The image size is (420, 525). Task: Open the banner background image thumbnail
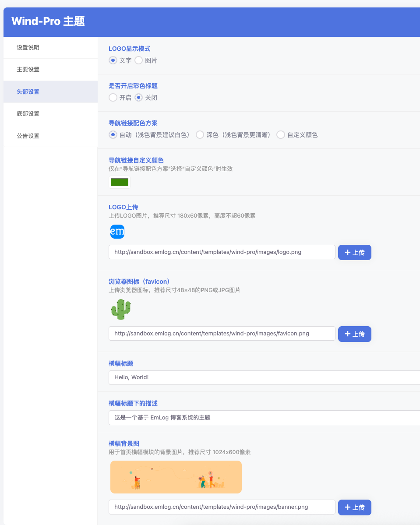pos(176,477)
